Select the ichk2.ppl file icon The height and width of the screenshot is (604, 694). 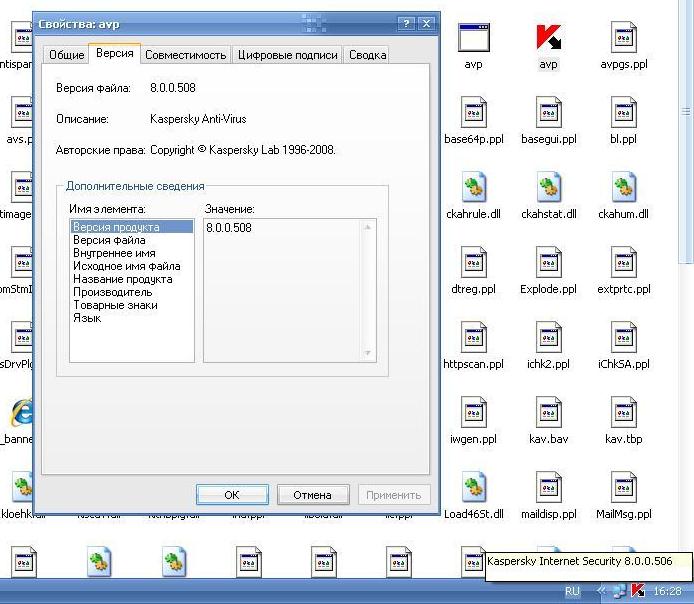pyautogui.click(x=548, y=337)
